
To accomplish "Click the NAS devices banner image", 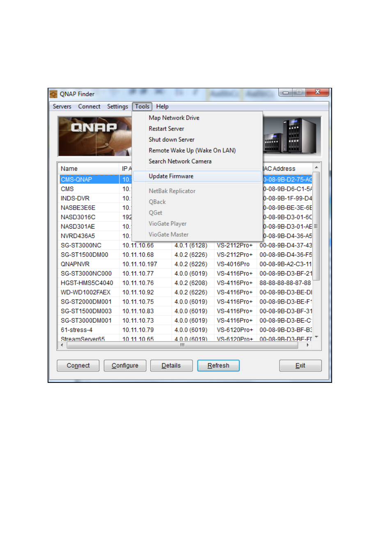I will pos(292,137).
